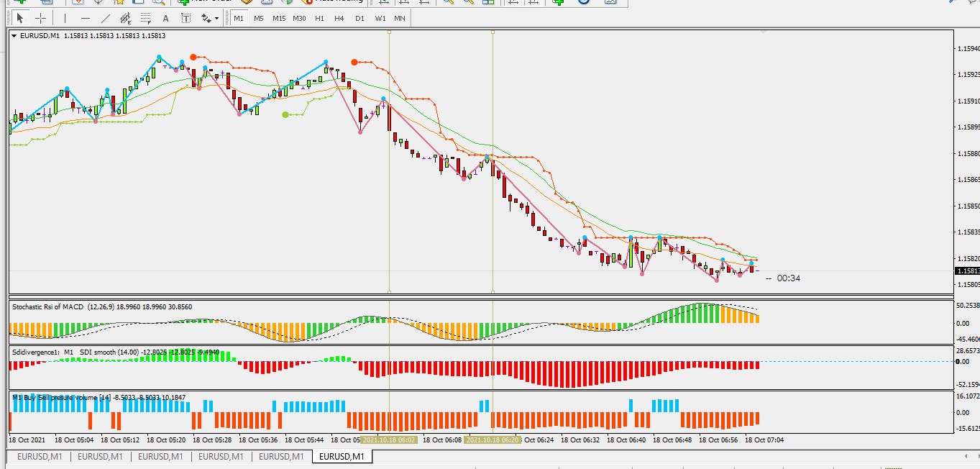The image size is (980, 469).
Task: Click the 00:34 candle countdown text
Action: coord(789,278)
